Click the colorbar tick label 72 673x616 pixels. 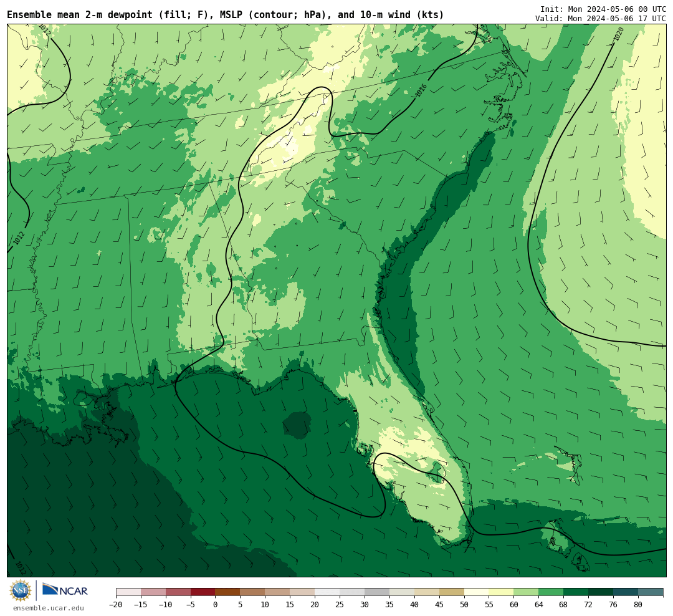coord(589,605)
